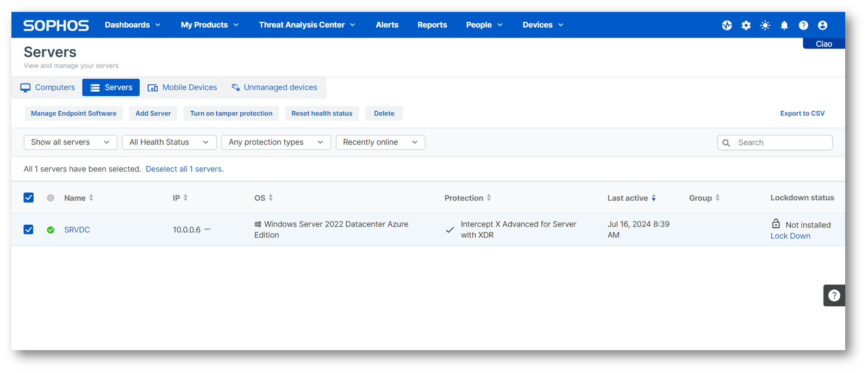Image resolution: width=868 pixels, height=373 pixels.
Task: Sort by Group column arrows
Action: point(717,198)
